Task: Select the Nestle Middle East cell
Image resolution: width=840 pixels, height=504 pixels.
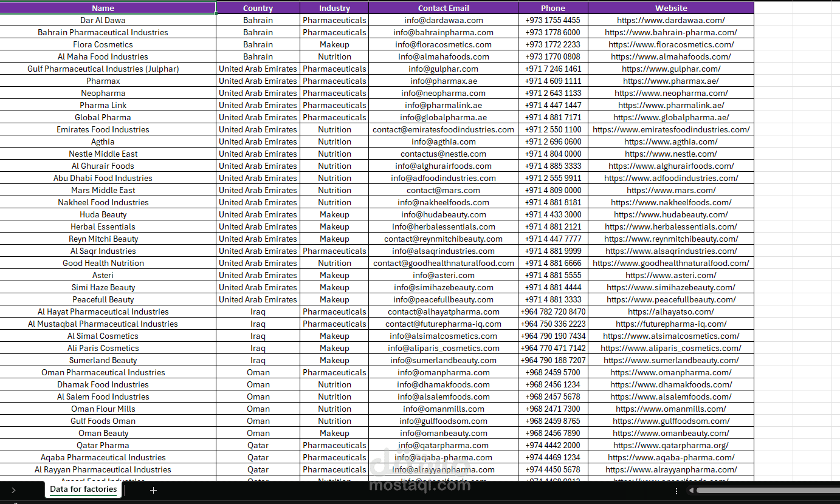Action: tap(108, 154)
